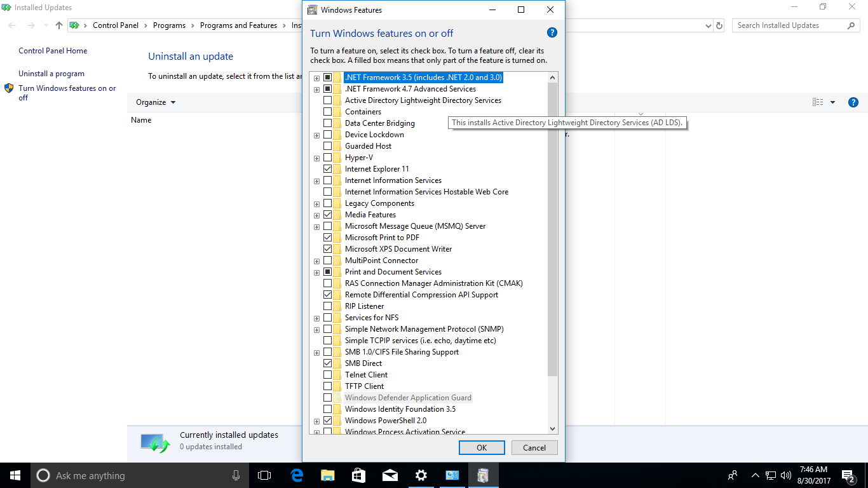
Task: Expand the .NET Framework 3.5 node
Action: [316, 78]
